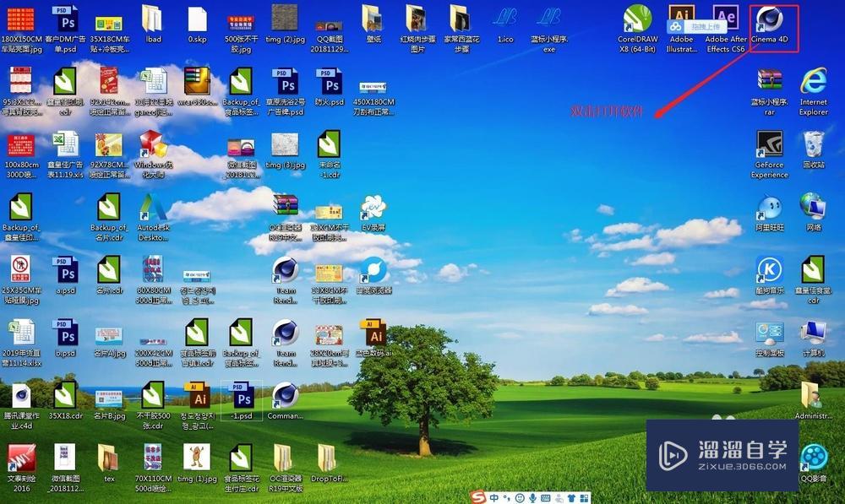Click the Sogou input method S logo

pyautogui.click(x=477, y=497)
